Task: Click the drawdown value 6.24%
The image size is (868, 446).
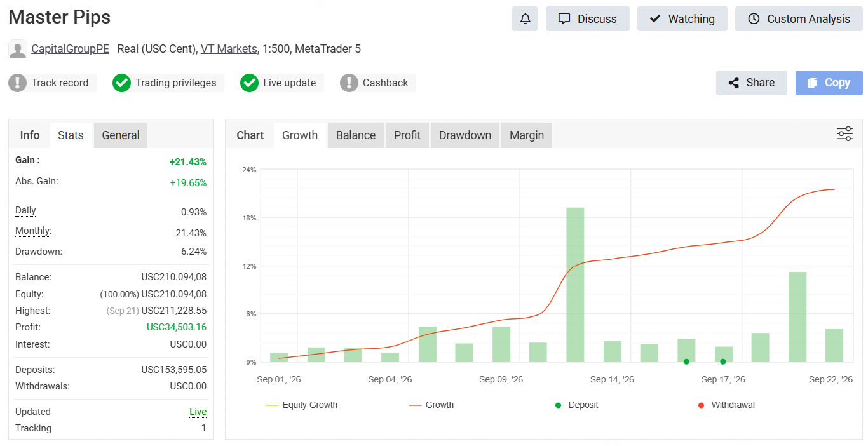Action: tap(194, 252)
